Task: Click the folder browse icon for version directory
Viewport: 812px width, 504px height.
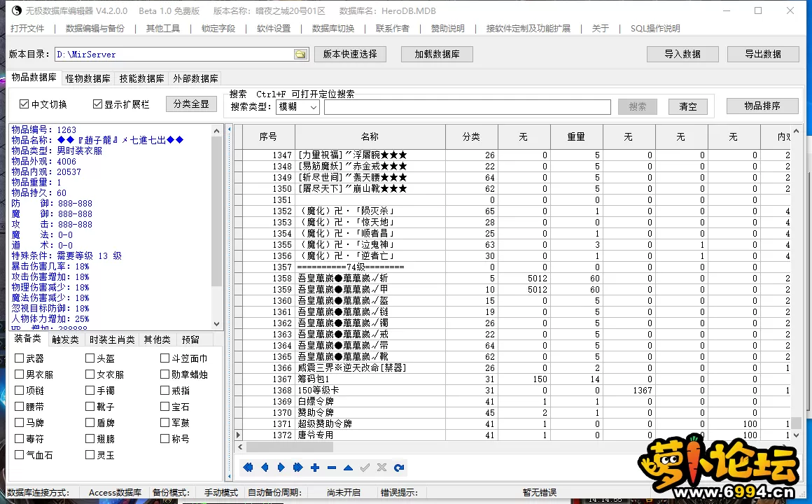Action: (300, 55)
